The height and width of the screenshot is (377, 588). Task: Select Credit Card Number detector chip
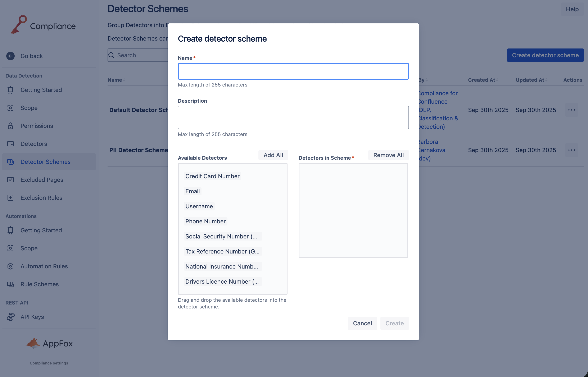pos(212,176)
